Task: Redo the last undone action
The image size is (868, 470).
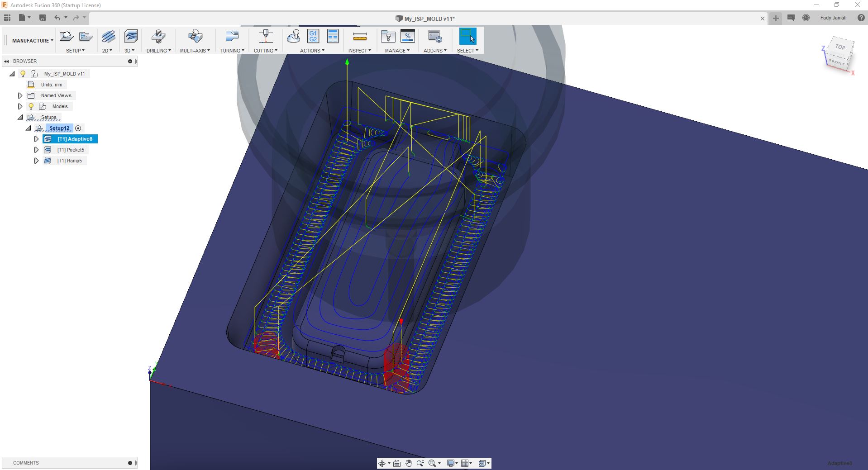Action: pos(76,18)
